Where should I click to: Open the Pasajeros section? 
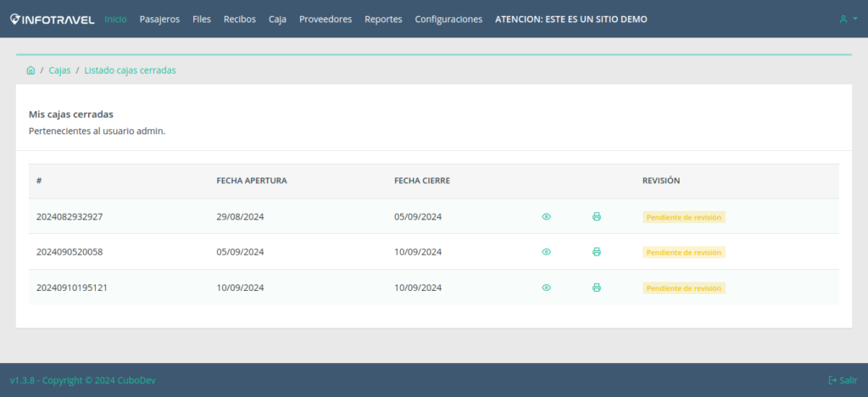(x=159, y=19)
